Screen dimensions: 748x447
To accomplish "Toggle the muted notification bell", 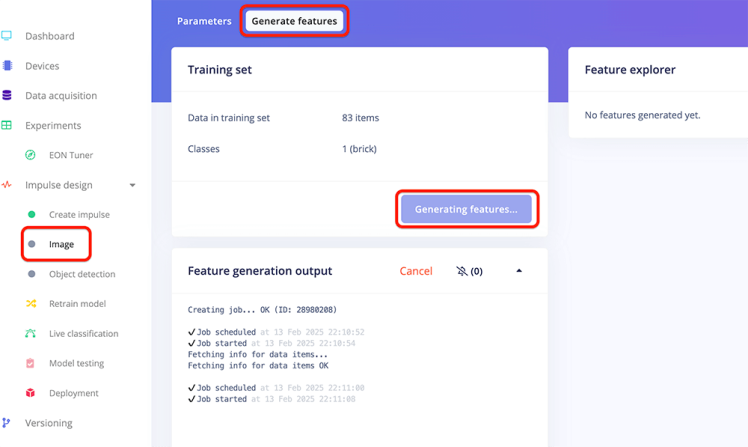I will [x=462, y=271].
